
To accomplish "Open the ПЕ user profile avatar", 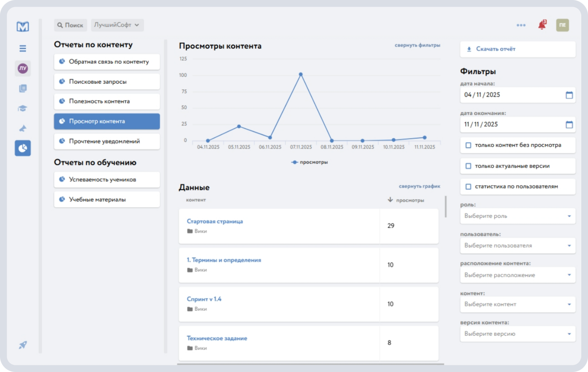I will click(562, 25).
